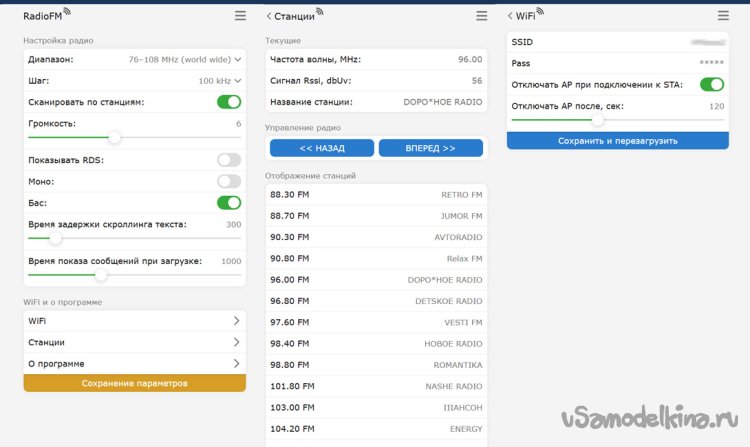Viewport: 750px width, 447px height.
Task: Click Громкость volume slider handle
Action: (115, 137)
